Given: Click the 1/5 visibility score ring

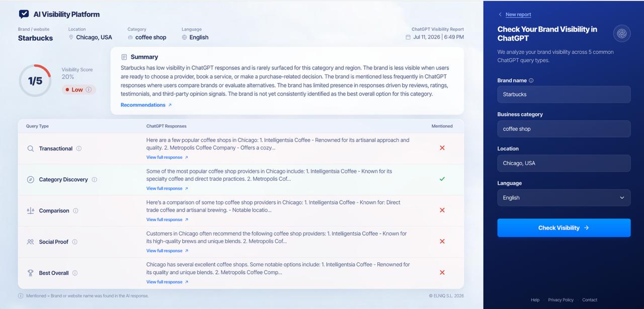Looking at the screenshot, I should tap(35, 80).
